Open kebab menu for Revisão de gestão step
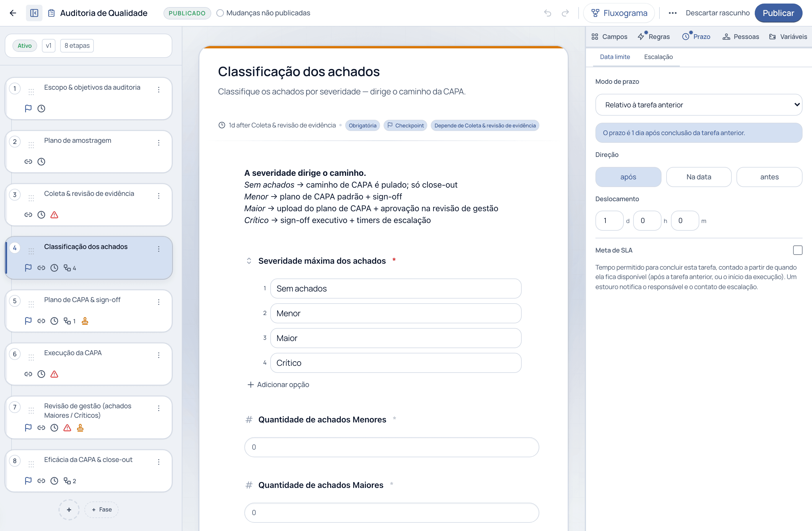The image size is (812, 531). [x=159, y=408]
